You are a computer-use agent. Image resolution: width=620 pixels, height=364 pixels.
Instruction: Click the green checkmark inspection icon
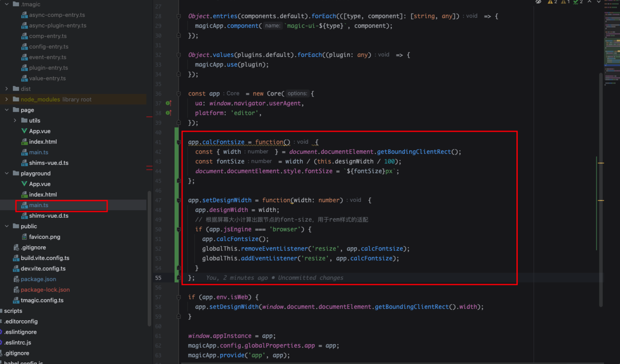tap(576, 2)
